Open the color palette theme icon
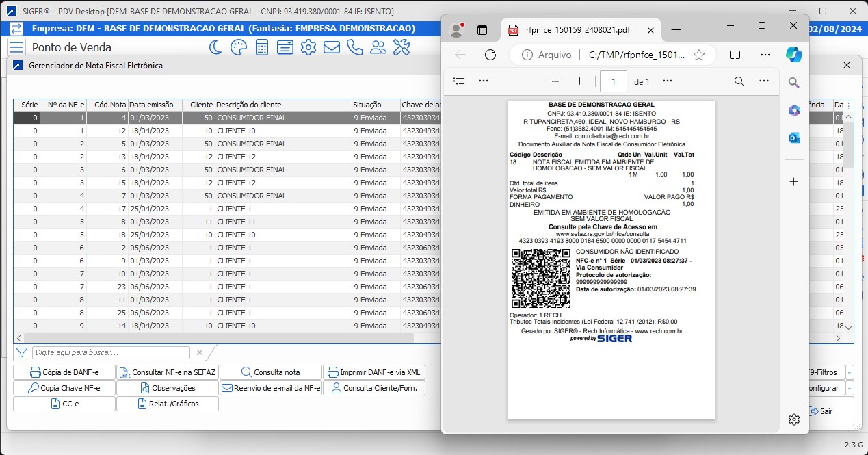This screenshot has width=868, height=455. pyautogui.click(x=238, y=47)
